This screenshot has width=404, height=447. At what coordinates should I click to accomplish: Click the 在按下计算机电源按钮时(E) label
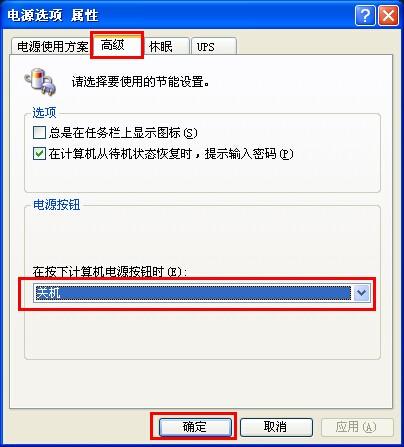click(x=110, y=272)
